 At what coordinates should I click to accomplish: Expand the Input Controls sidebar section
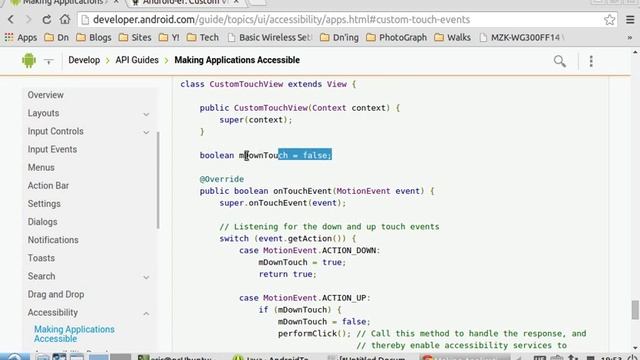click(x=146, y=132)
